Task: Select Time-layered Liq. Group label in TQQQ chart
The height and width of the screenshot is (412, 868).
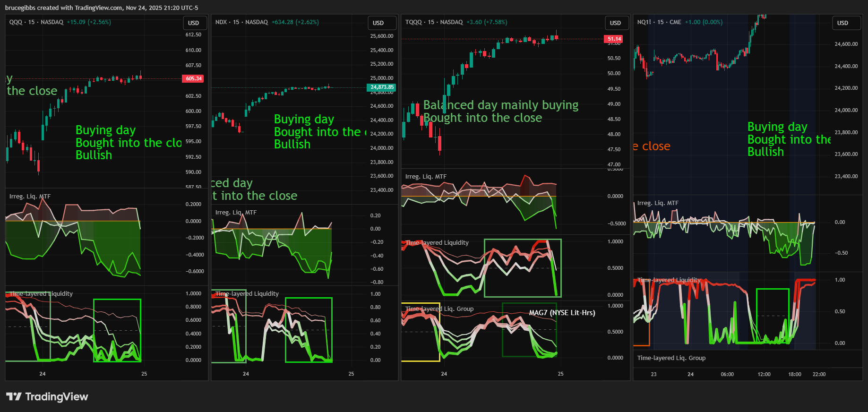Action: [x=439, y=309]
